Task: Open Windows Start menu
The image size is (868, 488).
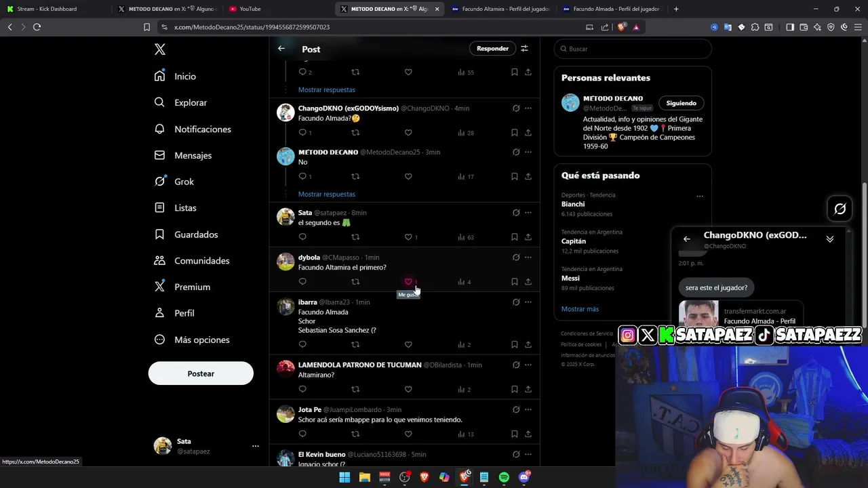Action: [344, 478]
